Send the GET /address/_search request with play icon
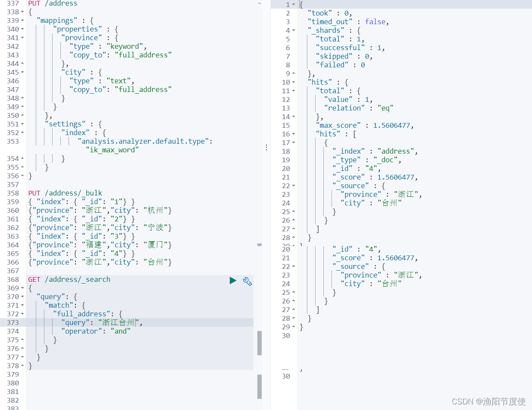Screen dimensions: 532x410 coord(233,281)
